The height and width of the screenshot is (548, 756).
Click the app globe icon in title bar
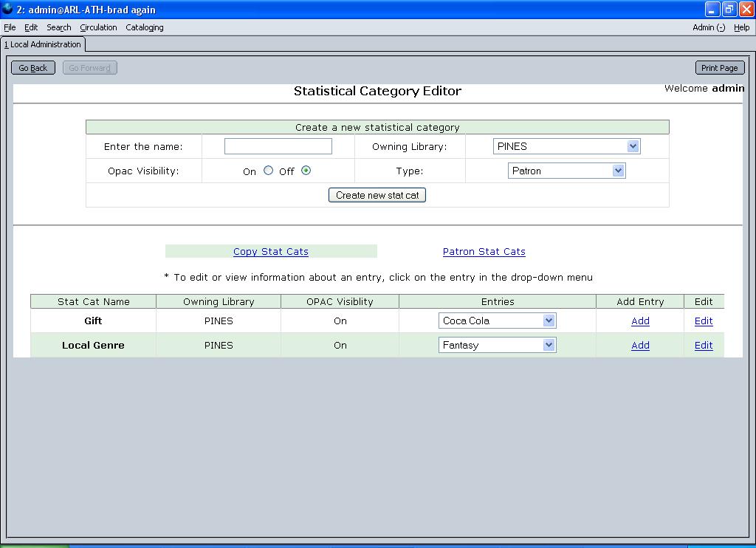pos(7,10)
